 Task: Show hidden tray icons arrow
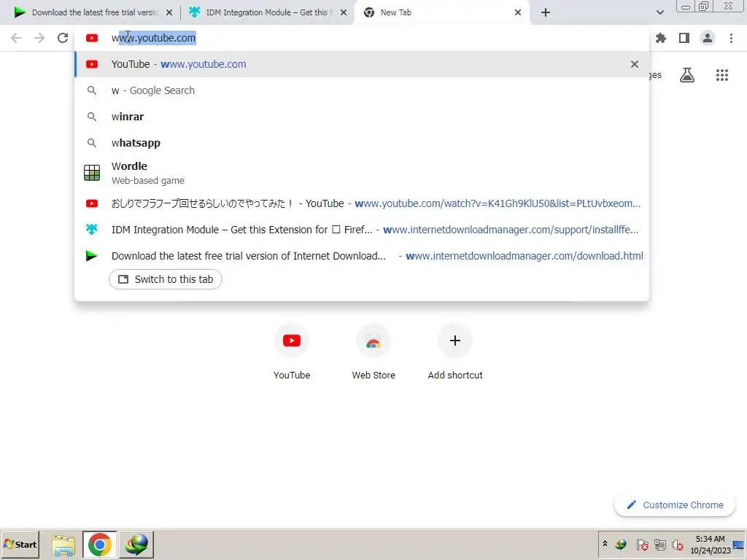coord(605,544)
